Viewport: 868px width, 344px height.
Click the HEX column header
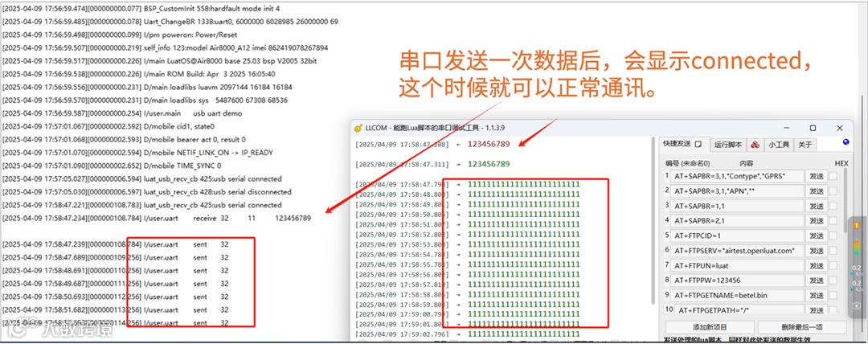(x=841, y=163)
